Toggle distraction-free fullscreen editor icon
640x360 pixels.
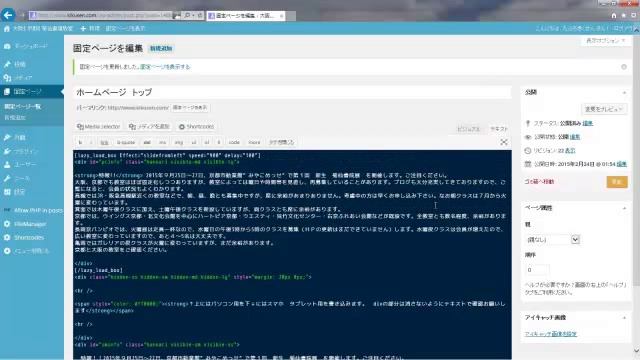click(504, 142)
